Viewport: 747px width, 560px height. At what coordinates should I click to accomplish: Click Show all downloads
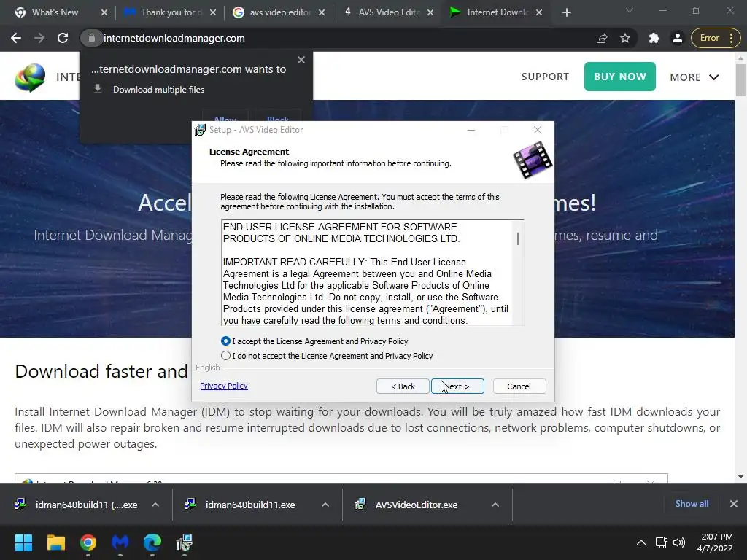692,504
